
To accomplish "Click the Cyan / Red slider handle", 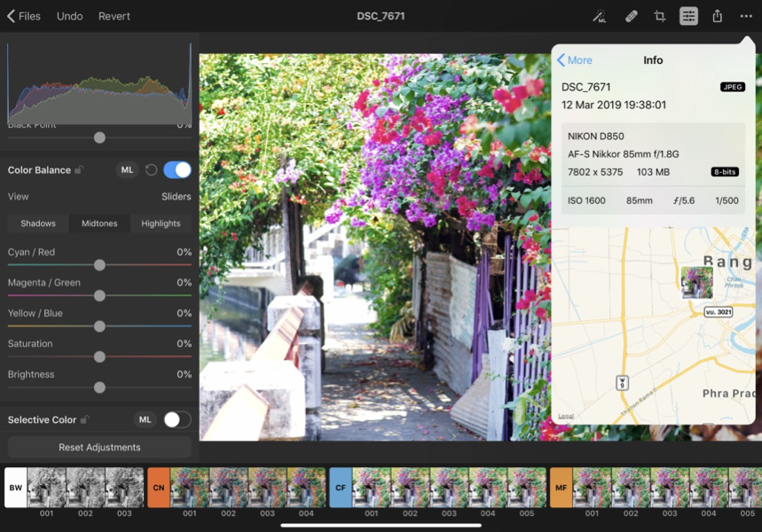I will pyautogui.click(x=99, y=265).
